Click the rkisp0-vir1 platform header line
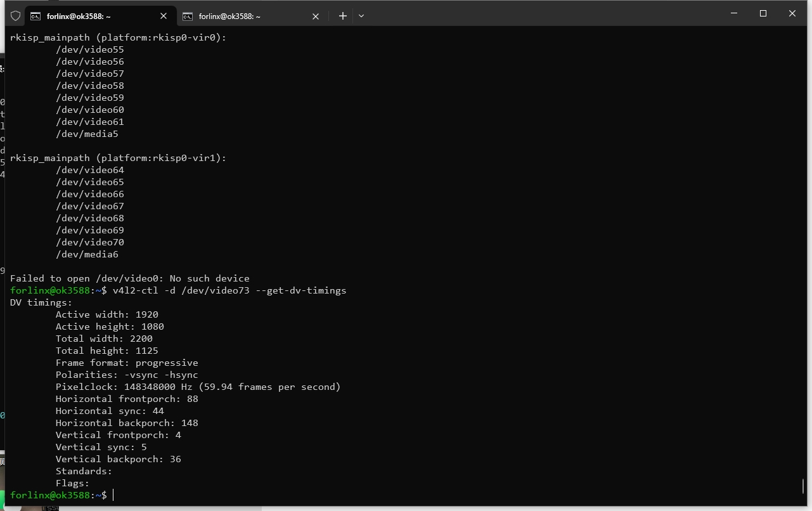This screenshot has height=511, width=812. point(118,158)
